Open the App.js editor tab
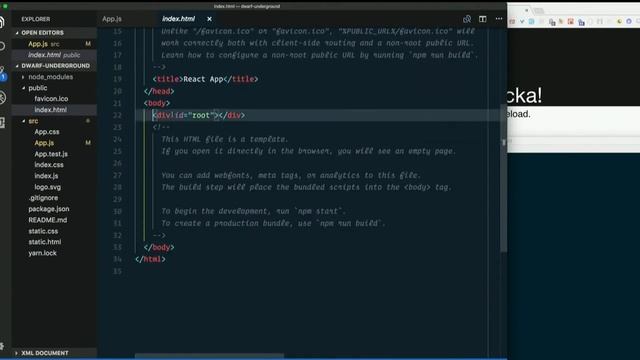The image size is (640, 360). pyautogui.click(x=112, y=19)
